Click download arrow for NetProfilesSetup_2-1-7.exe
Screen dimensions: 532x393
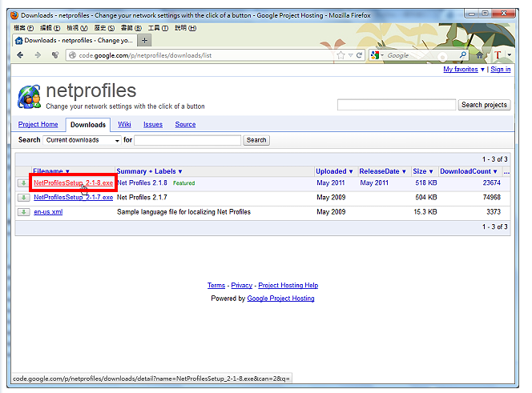pyautogui.click(x=23, y=198)
